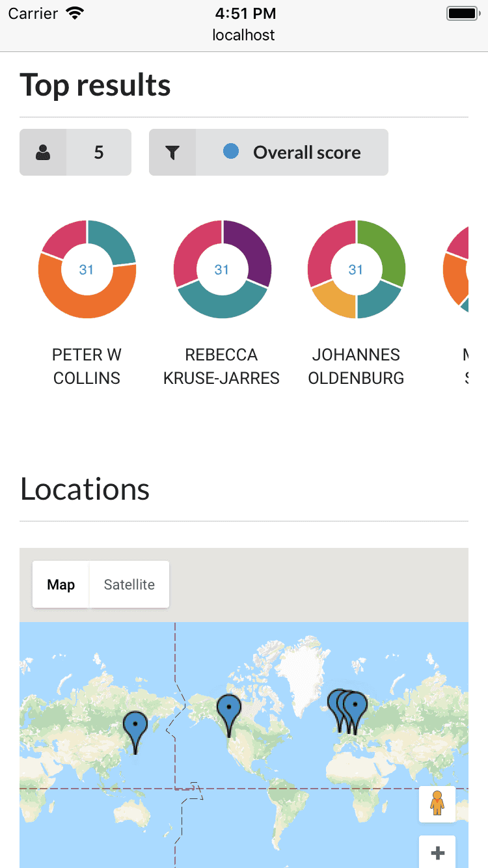Click the filter funnel icon
The width and height of the screenshot is (488, 868).
pos(172,153)
